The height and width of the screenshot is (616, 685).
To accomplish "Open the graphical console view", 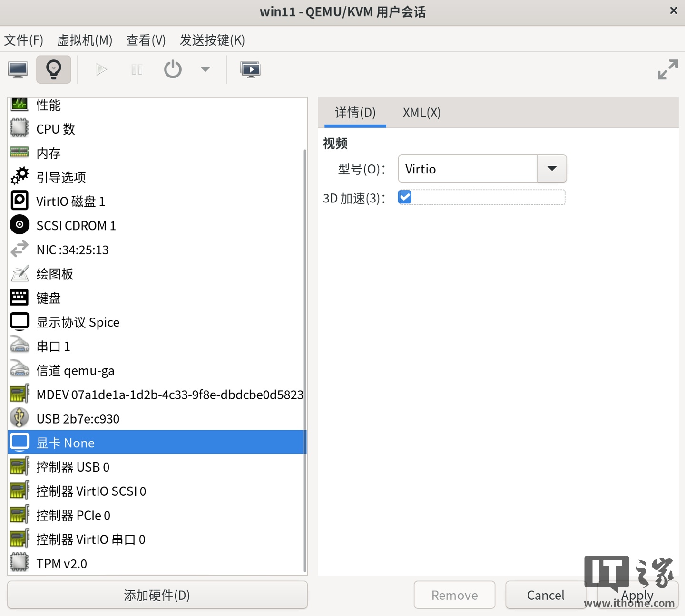I will pyautogui.click(x=18, y=69).
